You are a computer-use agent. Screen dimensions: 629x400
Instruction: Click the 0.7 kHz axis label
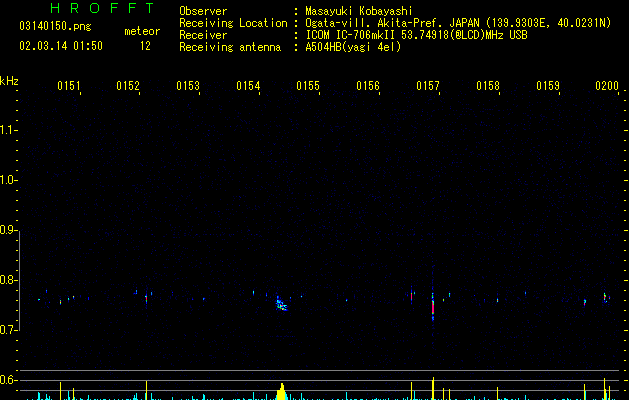[x=8, y=330]
